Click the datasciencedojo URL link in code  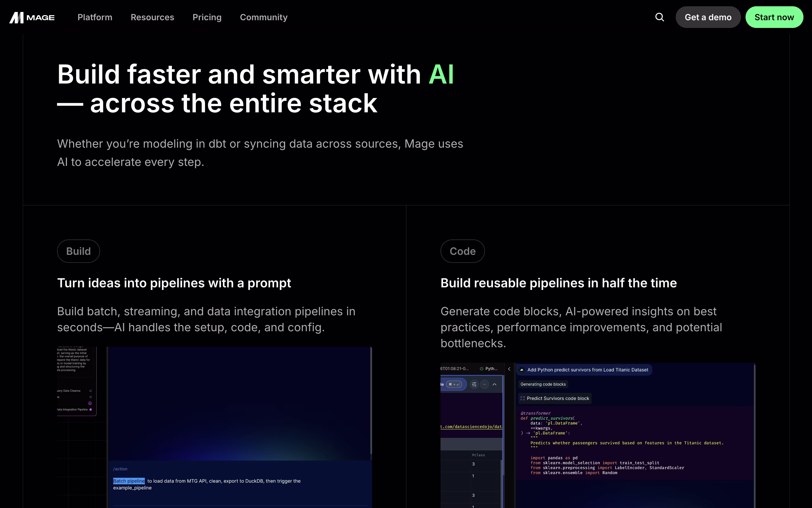point(471,427)
